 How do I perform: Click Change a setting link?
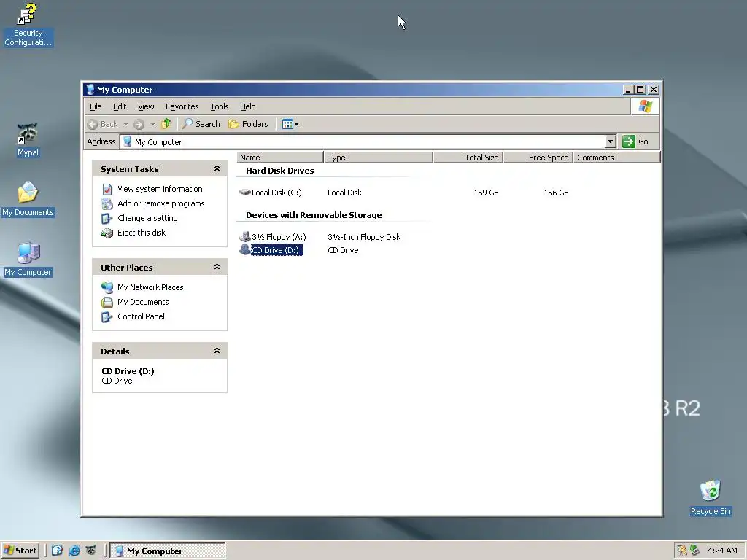click(147, 218)
